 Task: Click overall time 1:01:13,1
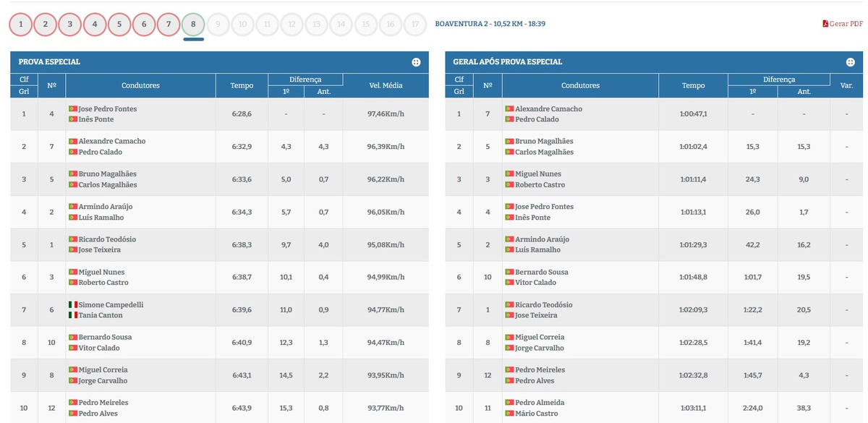[693, 212]
